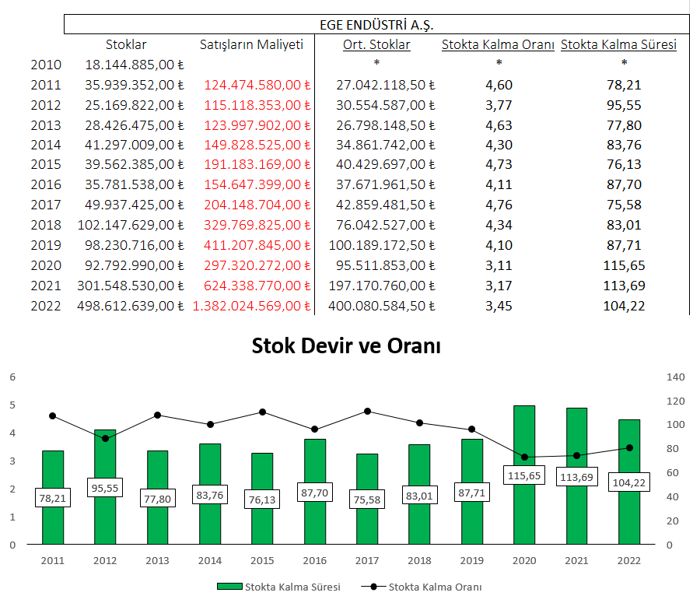700x596 pixels.
Task: Select ratio value 3,17
Action: click(499, 286)
